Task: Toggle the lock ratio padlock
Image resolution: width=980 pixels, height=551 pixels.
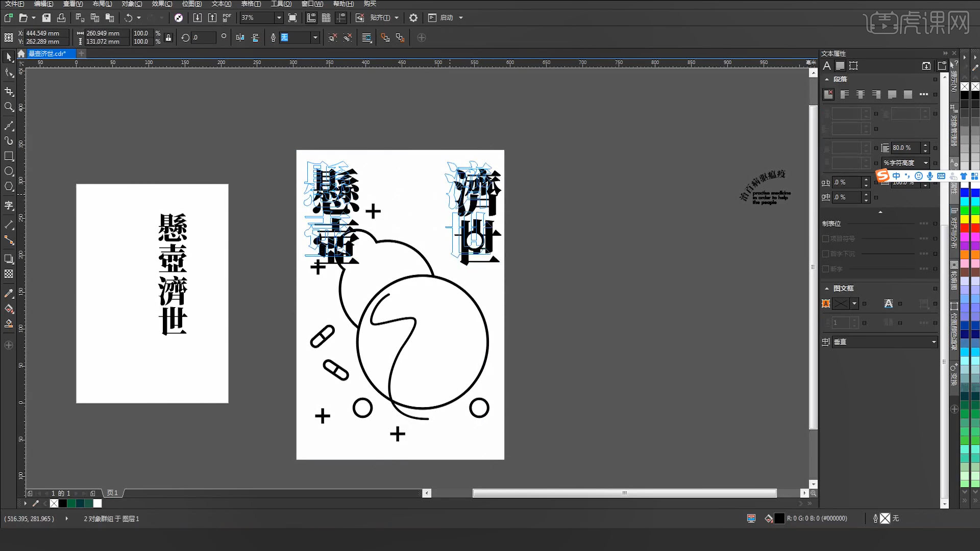Action: pyautogui.click(x=168, y=38)
